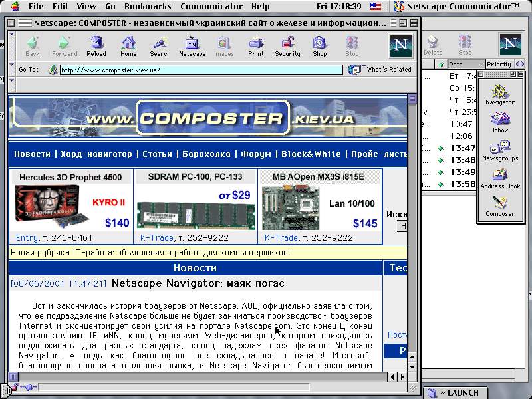
Task: Click the LAUNCH tab at screen bottom
Action: 456,392
